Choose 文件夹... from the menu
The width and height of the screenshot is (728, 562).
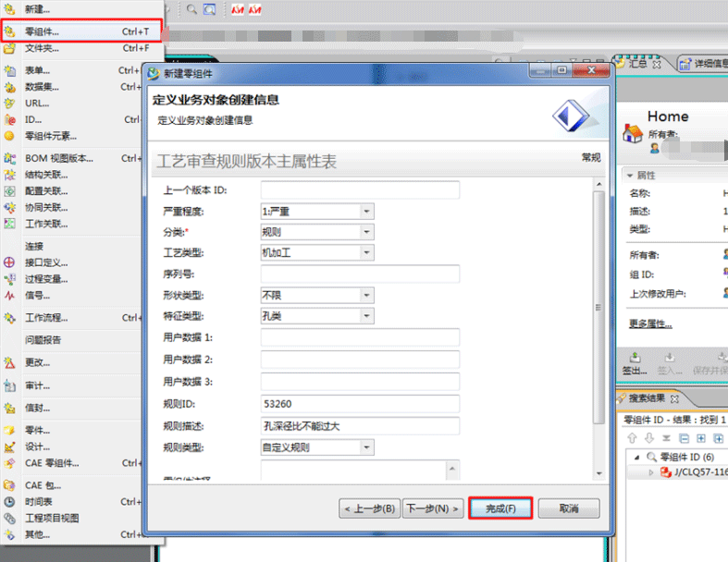click(42, 48)
